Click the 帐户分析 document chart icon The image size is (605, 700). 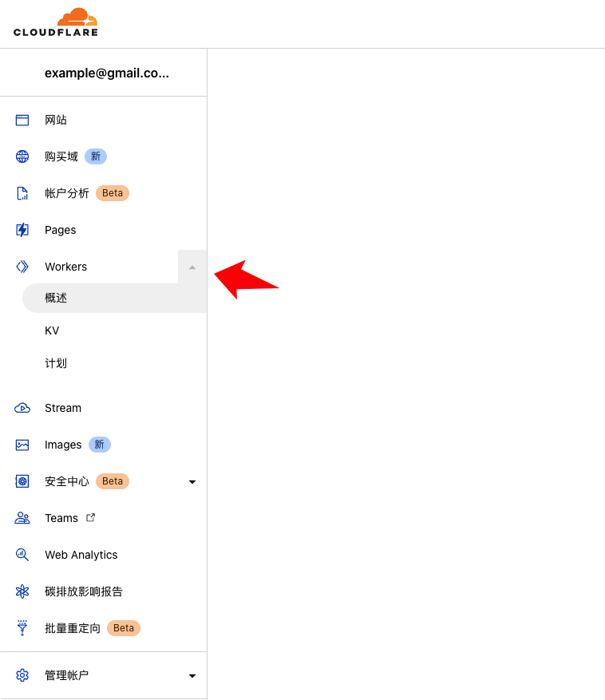pos(22,193)
